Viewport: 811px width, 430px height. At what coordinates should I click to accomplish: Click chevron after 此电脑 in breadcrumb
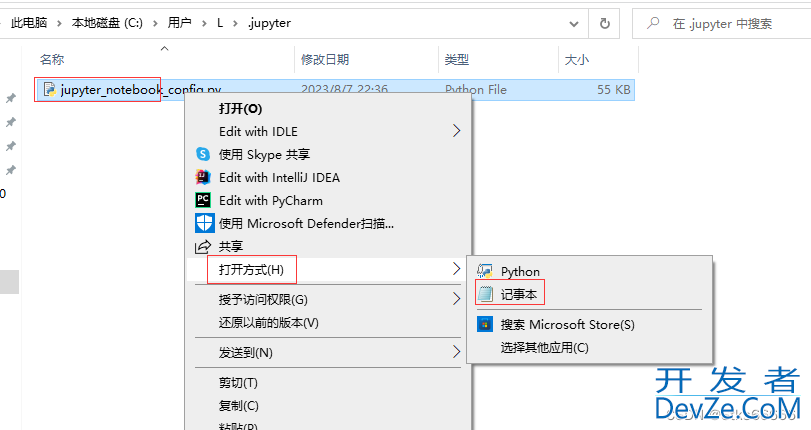pos(59,23)
